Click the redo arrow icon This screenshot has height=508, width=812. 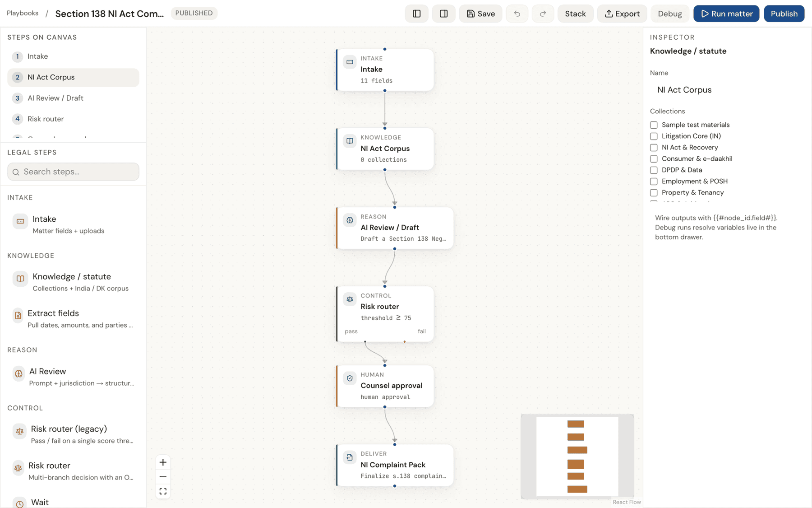pyautogui.click(x=543, y=14)
